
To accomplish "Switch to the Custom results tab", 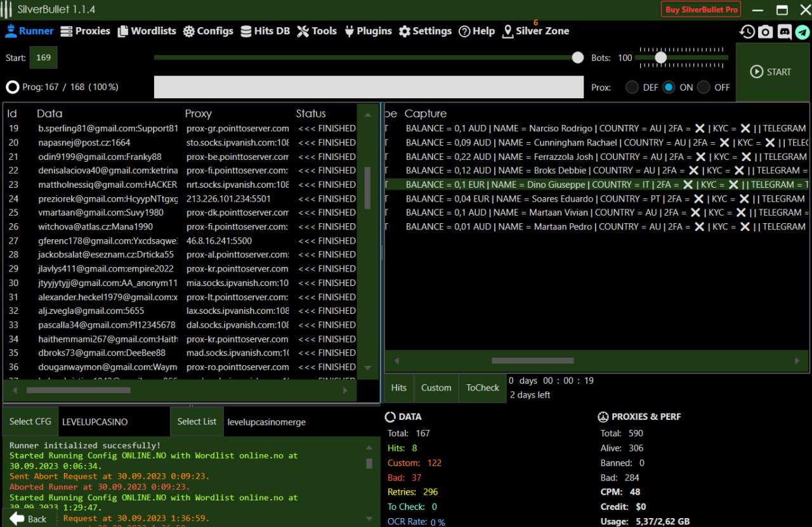I will coord(436,387).
